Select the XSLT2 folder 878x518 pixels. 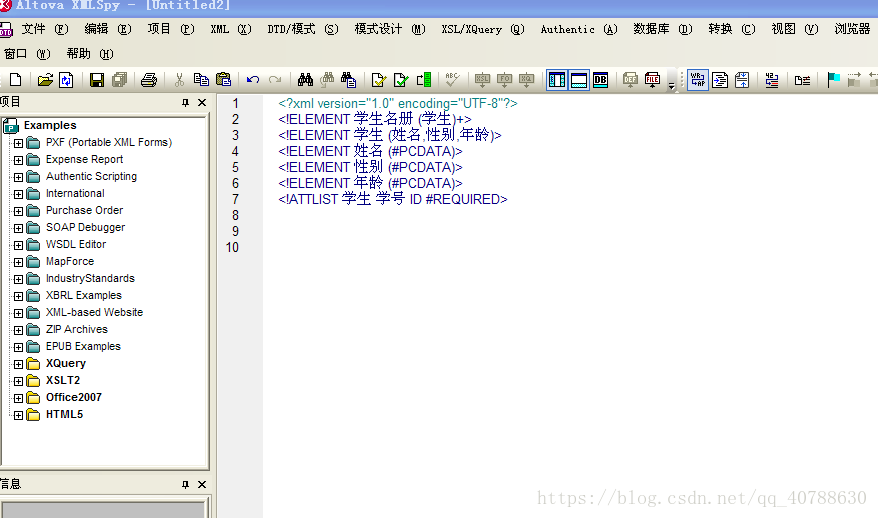tap(63, 381)
